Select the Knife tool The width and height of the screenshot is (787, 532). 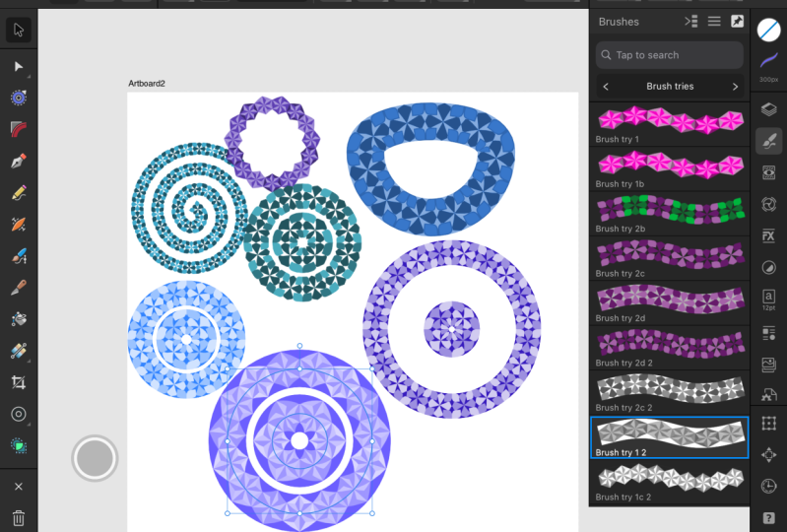(x=19, y=288)
